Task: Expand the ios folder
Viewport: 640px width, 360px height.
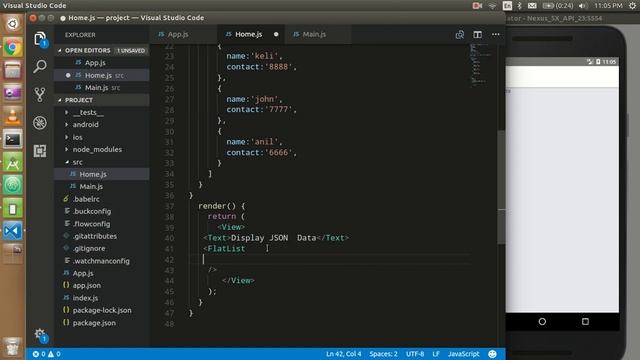Action: tap(102, 137)
